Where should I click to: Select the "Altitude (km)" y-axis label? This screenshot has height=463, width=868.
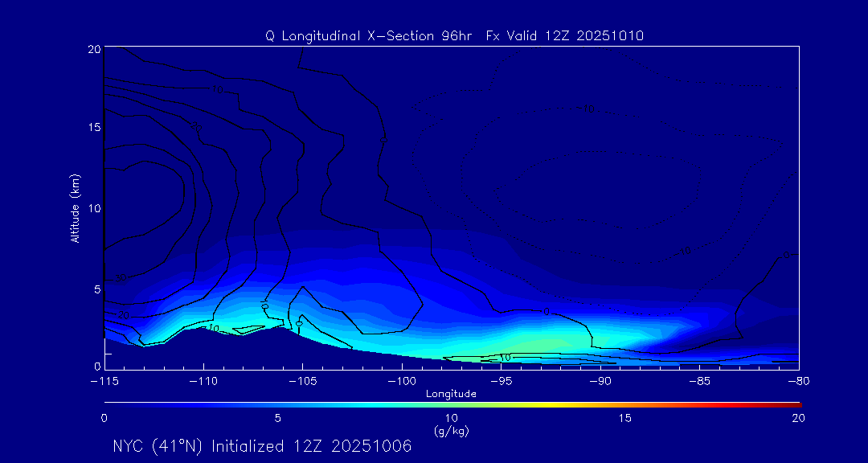pos(75,208)
